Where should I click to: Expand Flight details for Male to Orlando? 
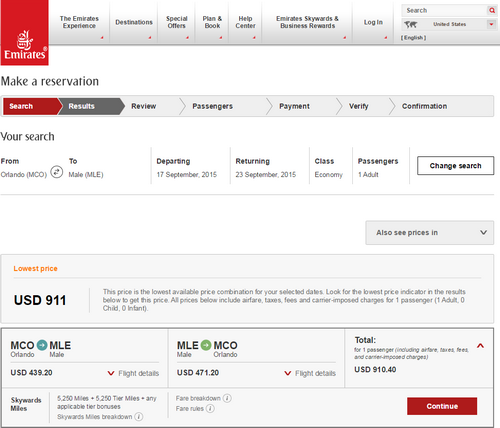[310, 373]
